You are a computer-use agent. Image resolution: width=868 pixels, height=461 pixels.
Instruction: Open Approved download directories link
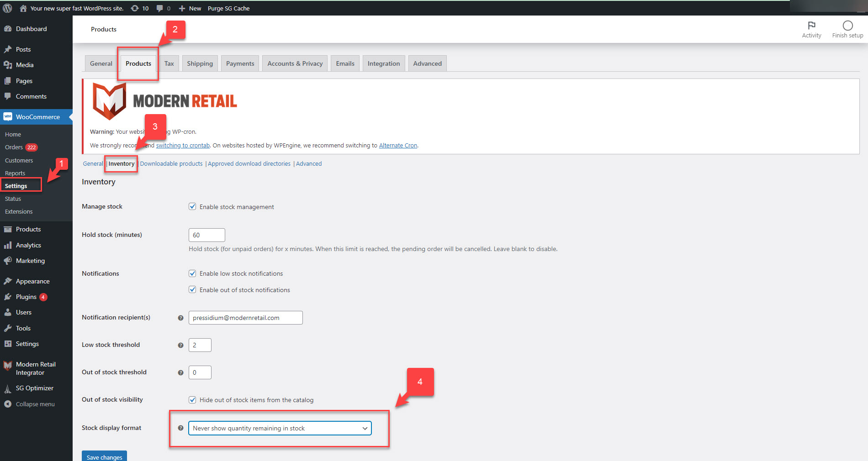(249, 164)
